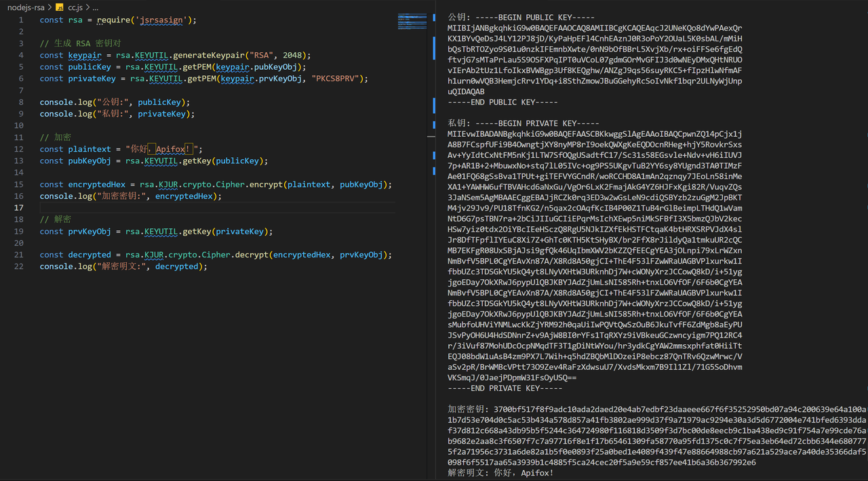This screenshot has width=868, height=481.
Task: Expand the breadcrumb ellipsis symbol list
Action: pos(96,7)
